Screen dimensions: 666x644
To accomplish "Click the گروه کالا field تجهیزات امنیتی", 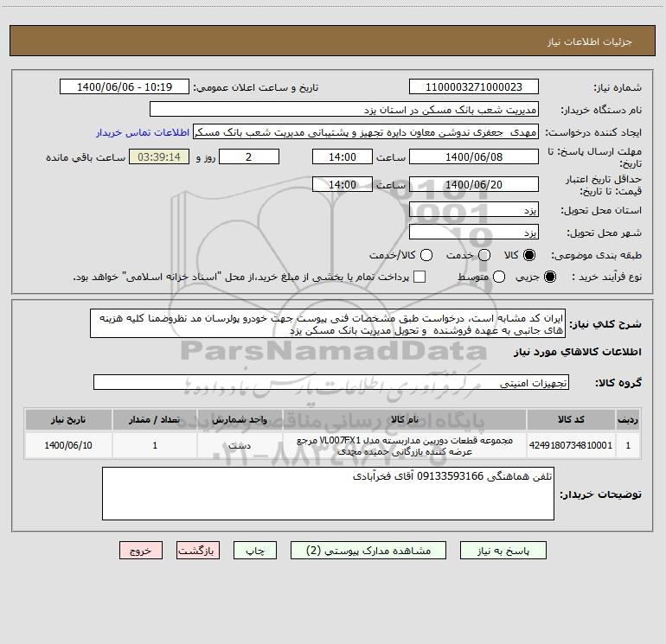I will [x=331, y=382].
